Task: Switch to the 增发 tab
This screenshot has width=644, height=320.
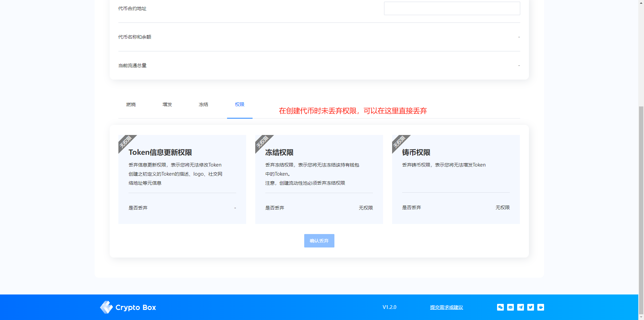Action: (x=167, y=104)
